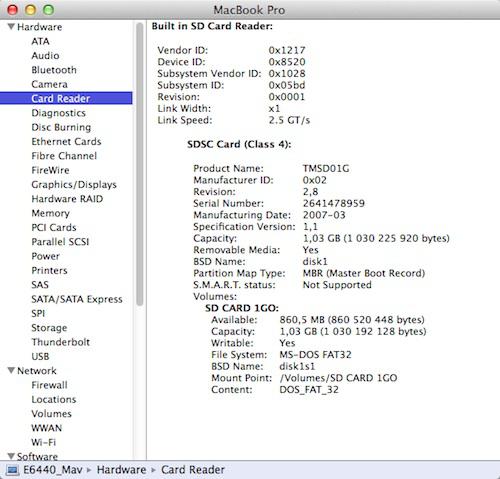Click content value DOS_FAT_32
This screenshot has width=500, height=479.
309,390
